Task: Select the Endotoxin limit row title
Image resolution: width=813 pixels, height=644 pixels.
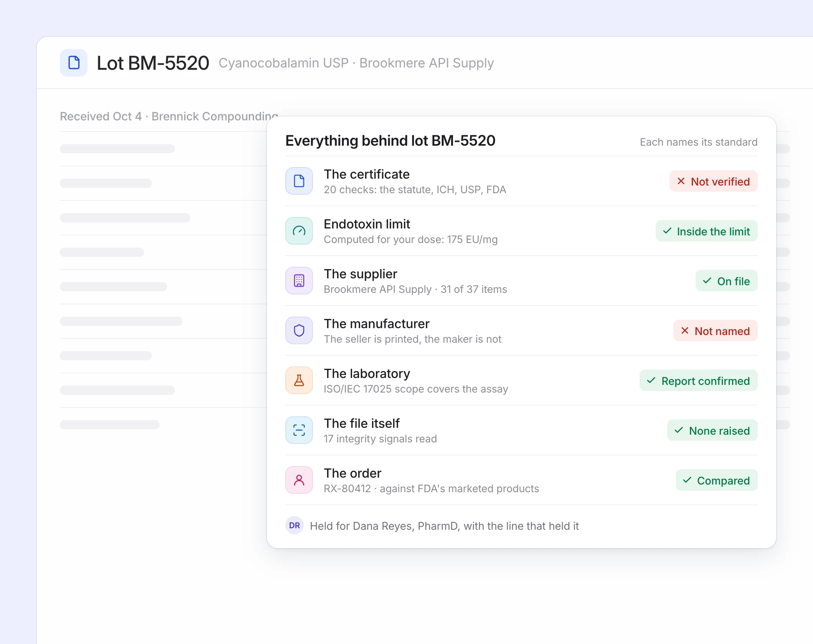Action: click(x=367, y=224)
